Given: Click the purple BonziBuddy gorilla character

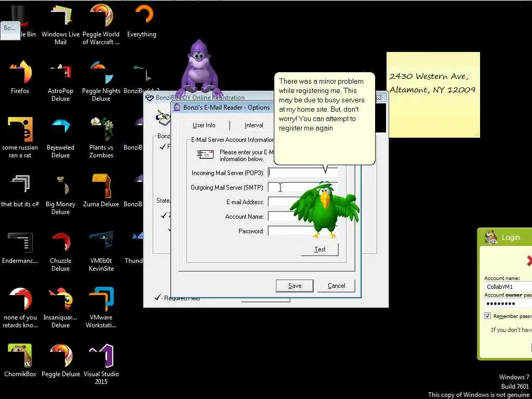Looking at the screenshot, I should click(199, 68).
